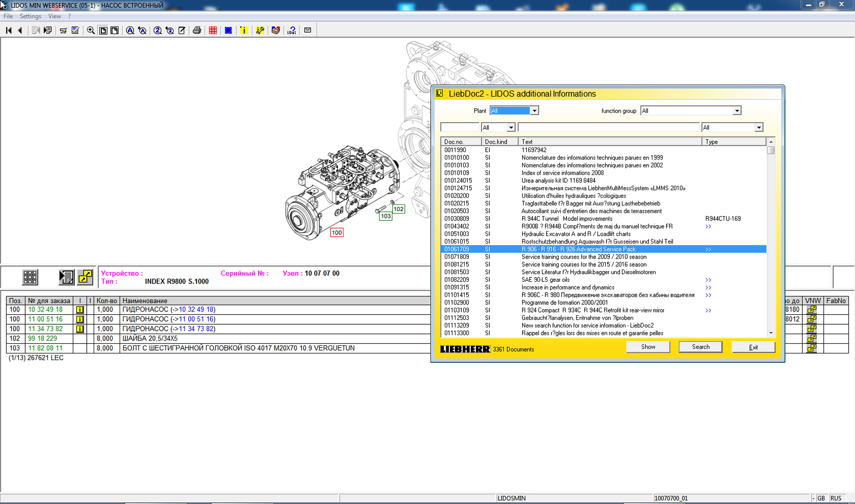Open the Settings menu
This screenshot has height=504, width=855.
pyautogui.click(x=30, y=16)
